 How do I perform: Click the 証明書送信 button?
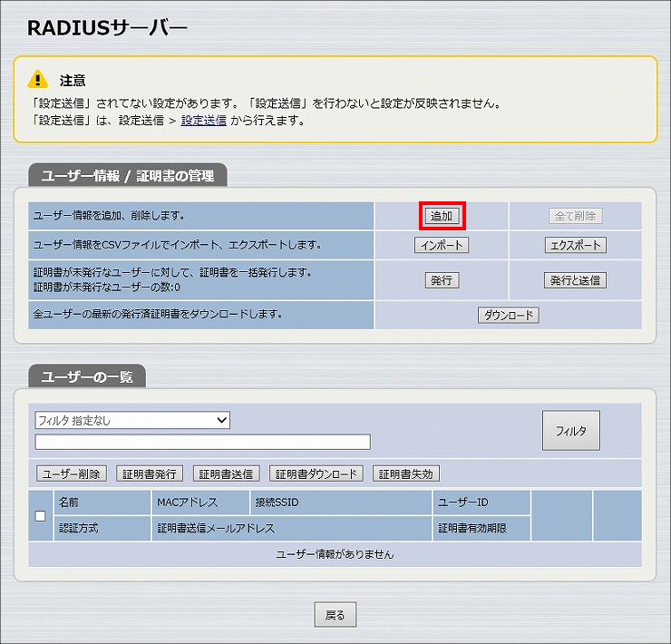tap(226, 473)
